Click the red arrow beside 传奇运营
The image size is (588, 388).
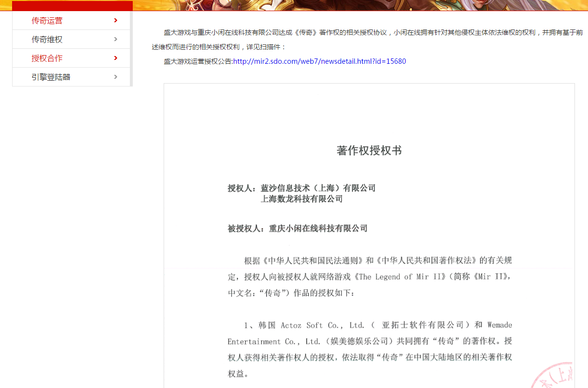[115, 20]
